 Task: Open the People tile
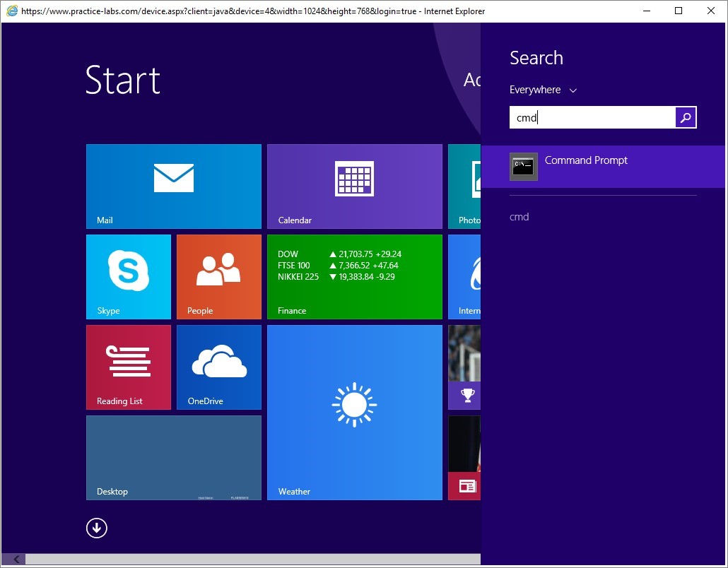(x=218, y=277)
